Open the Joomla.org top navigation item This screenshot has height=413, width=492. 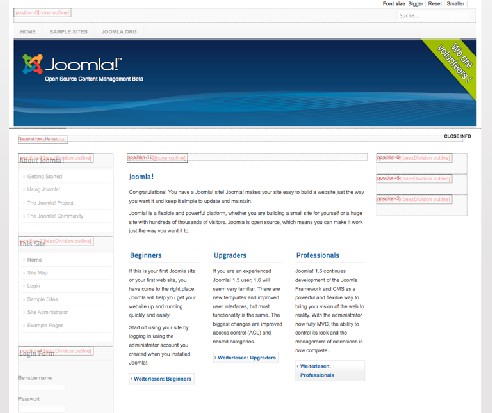coord(119,32)
